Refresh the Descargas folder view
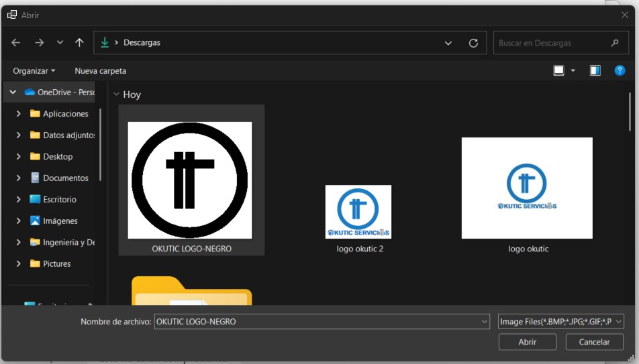 click(x=473, y=43)
